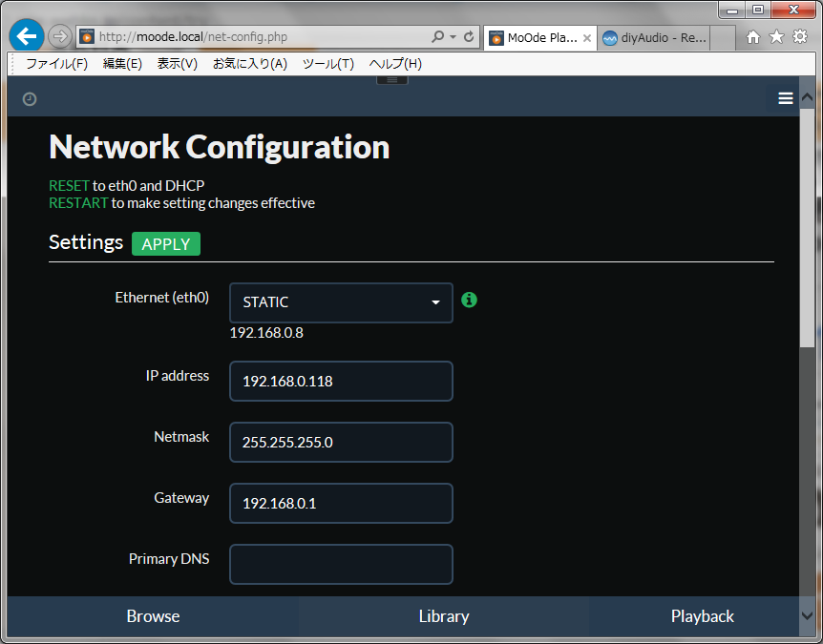Click the vertical scrollbar thumb
The width and height of the screenshot is (823, 644).
[x=808, y=228]
